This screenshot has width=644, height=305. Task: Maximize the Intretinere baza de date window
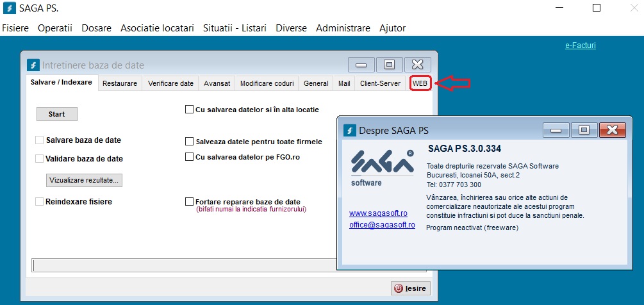[389, 65]
